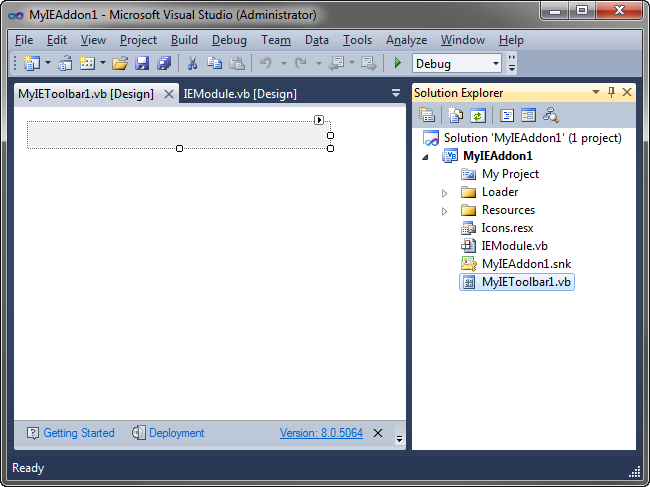Screen dimensions: 650x487
Task: Click the Getting Started link
Action: coord(79,433)
